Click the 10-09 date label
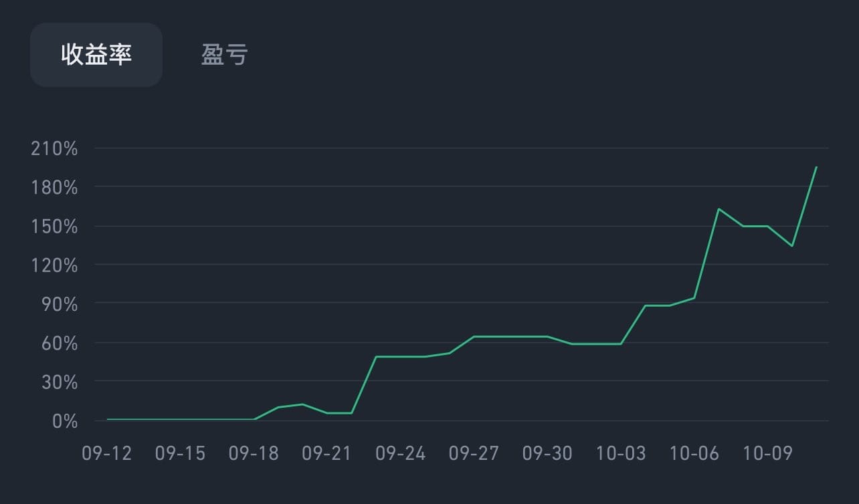Viewport: 859px width, 504px height. [x=768, y=454]
